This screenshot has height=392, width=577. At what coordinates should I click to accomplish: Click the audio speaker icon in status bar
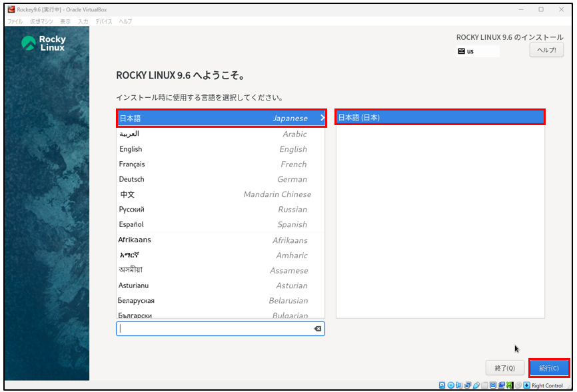pos(460,385)
